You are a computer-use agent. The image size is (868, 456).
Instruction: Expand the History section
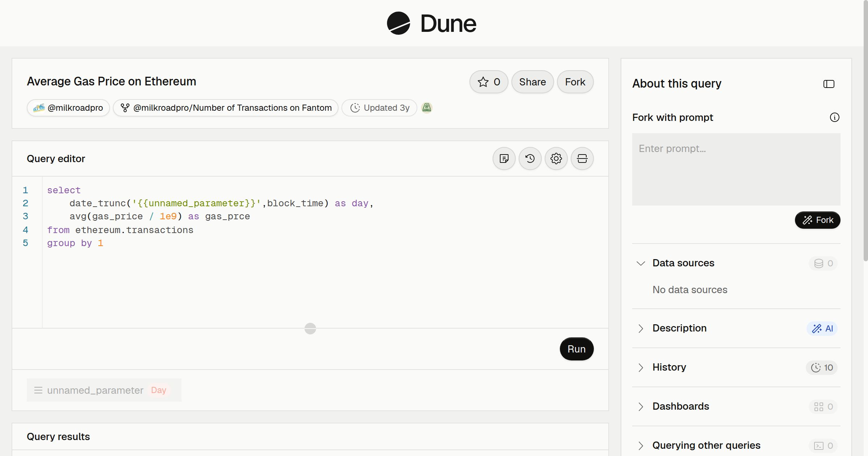click(641, 367)
